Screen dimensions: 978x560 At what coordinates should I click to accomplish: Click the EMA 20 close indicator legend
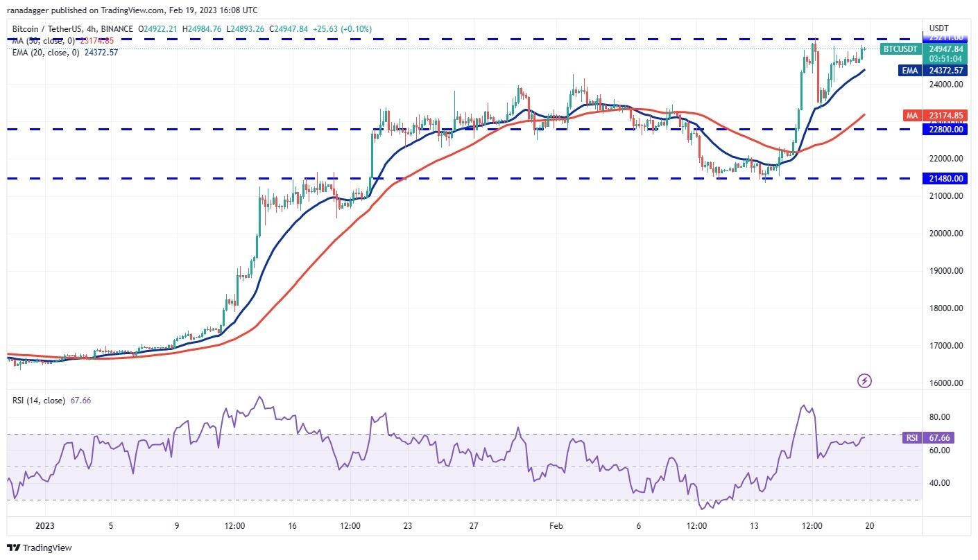pos(65,52)
